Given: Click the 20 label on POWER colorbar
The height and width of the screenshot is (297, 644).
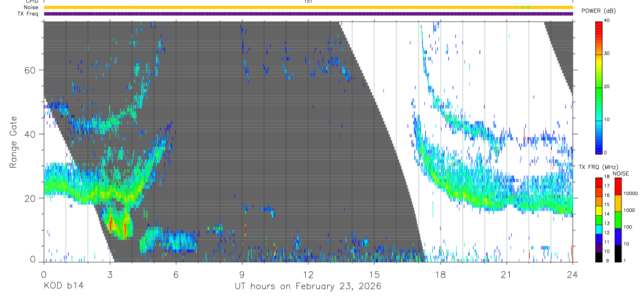Looking at the screenshot, I should [x=606, y=87].
